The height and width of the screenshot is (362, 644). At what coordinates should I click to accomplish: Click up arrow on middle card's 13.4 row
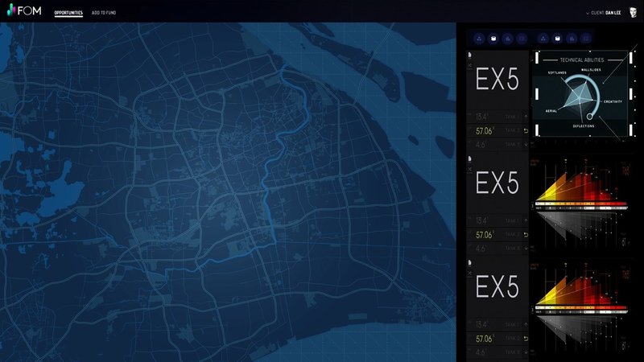point(526,220)
